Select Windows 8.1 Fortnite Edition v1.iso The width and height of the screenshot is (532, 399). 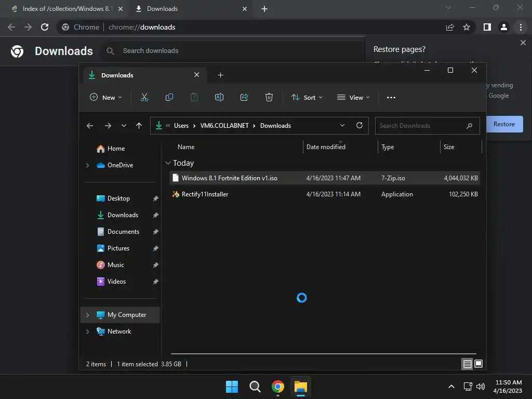[324, 178]
